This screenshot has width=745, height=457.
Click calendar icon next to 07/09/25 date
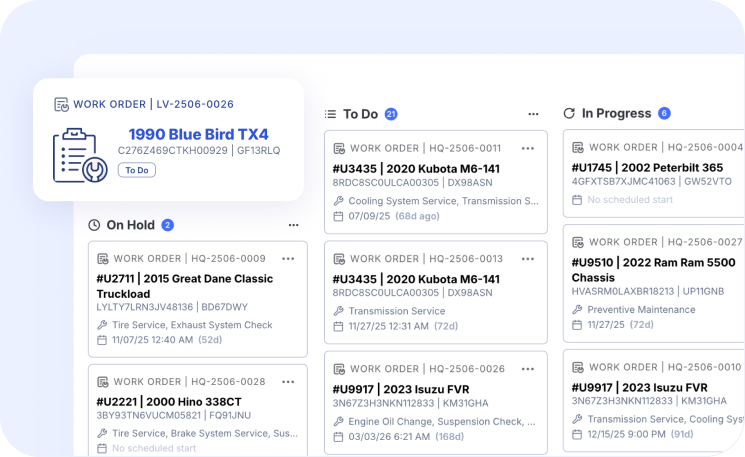(x=338, y=216)
